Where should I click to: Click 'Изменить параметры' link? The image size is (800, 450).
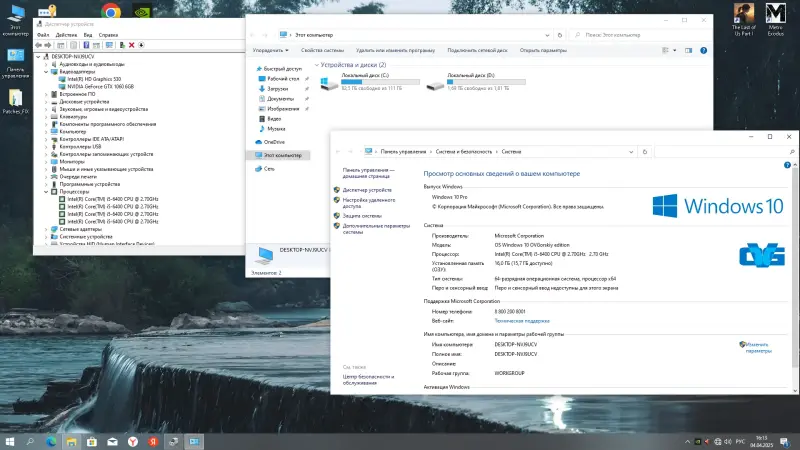pos(758,347)
